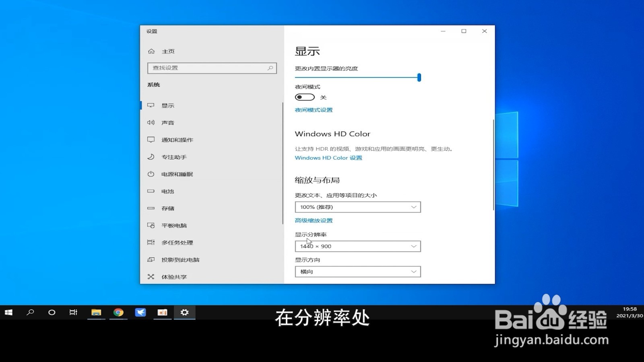
Task: Open the 夜间模式设置 link
Action: point(314,110)
